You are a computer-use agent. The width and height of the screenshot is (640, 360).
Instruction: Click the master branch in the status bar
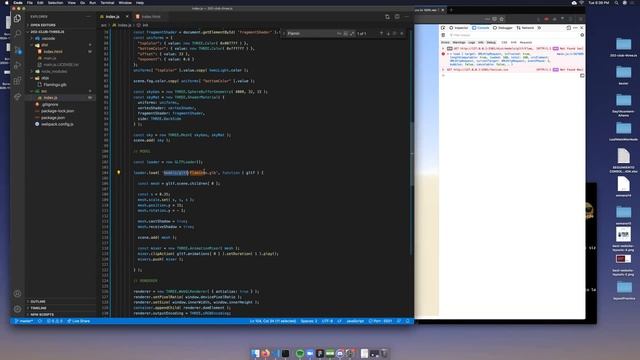24,321
